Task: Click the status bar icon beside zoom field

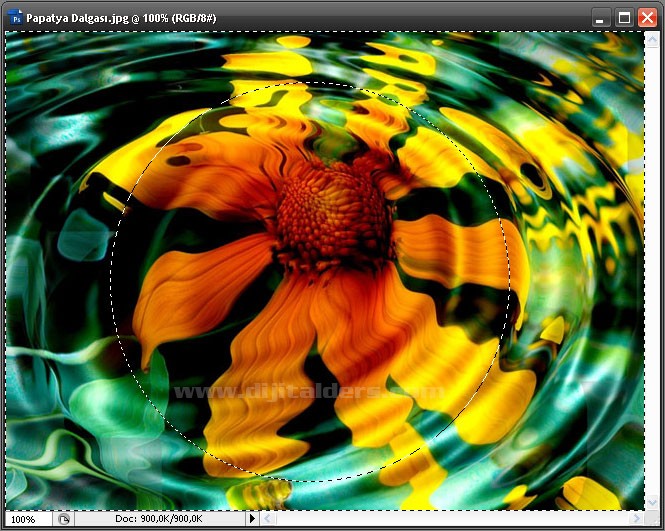Action: (64, 519)
